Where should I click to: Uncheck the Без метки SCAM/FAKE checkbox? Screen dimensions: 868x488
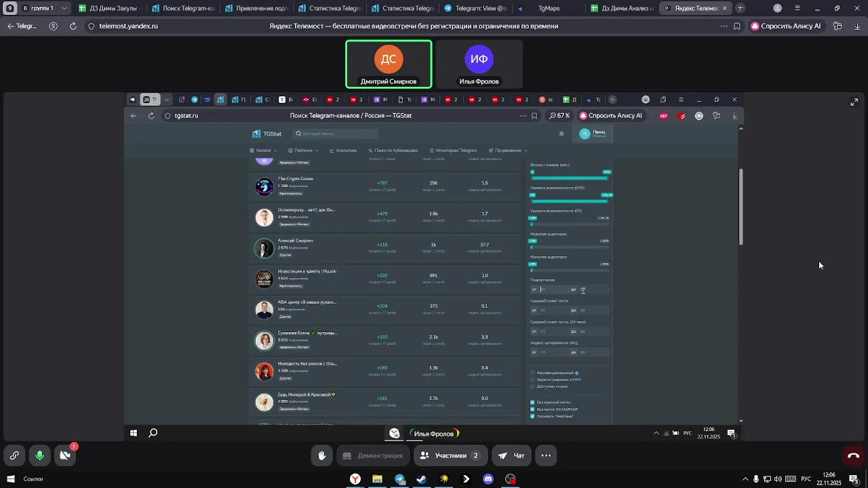532,409
